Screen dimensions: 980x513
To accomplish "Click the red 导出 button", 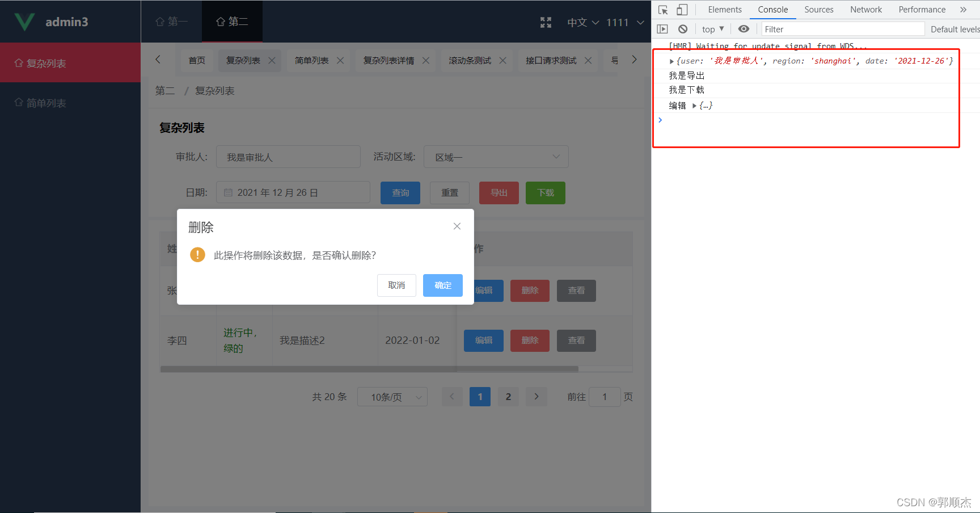I will 499,193.
